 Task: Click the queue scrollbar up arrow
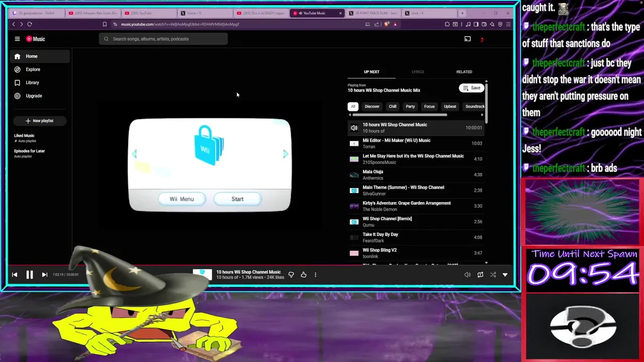tap(487, 81)
